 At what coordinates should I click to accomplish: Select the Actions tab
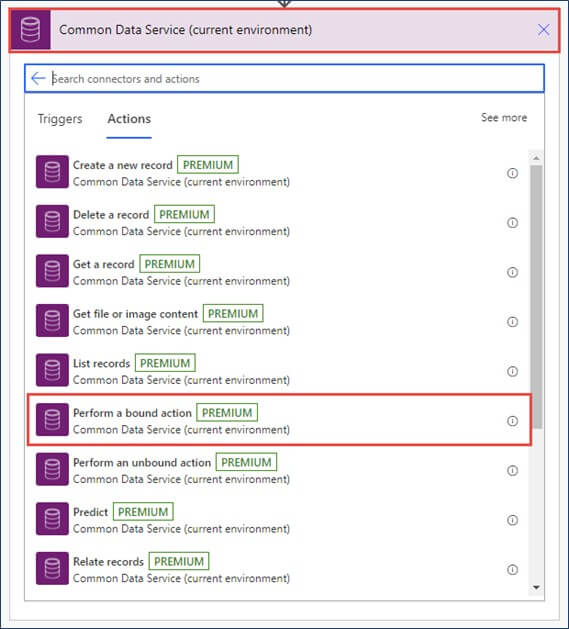pyautogui.click(x=129, y=119)
